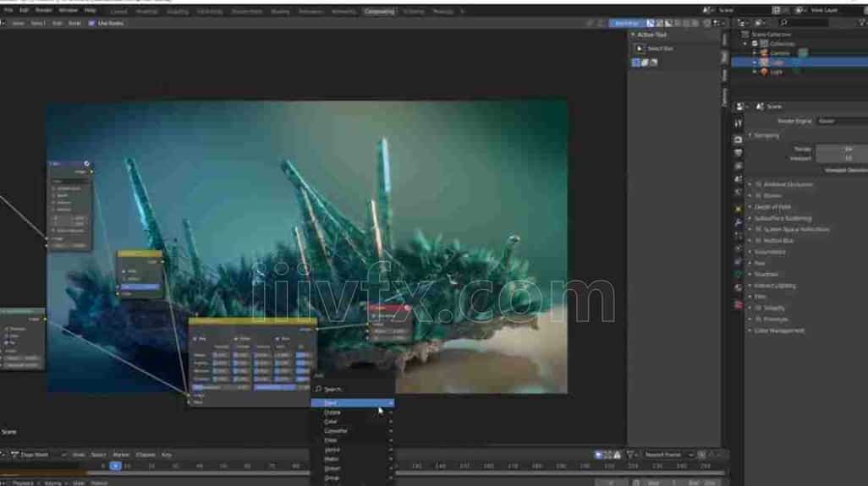Viewport: 868px width, 486px height.
Task: Open the Render properties tab
Action: [738, 139]
